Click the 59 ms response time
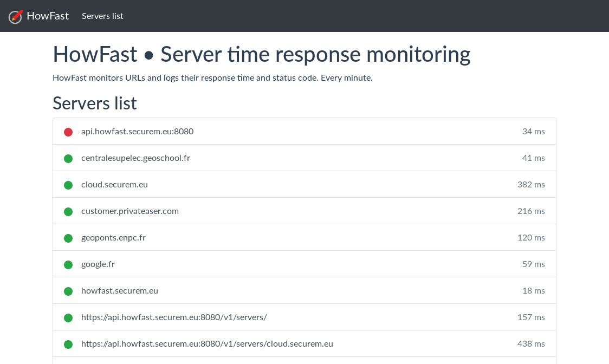Image resolution: width=609 pixels, height=364 pixels. coord(533,264)
